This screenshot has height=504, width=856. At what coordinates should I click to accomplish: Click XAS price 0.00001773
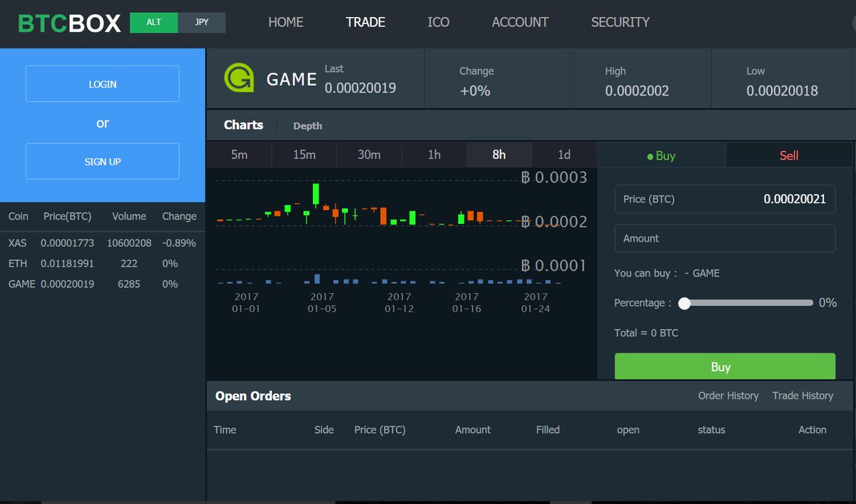(67, 243)
